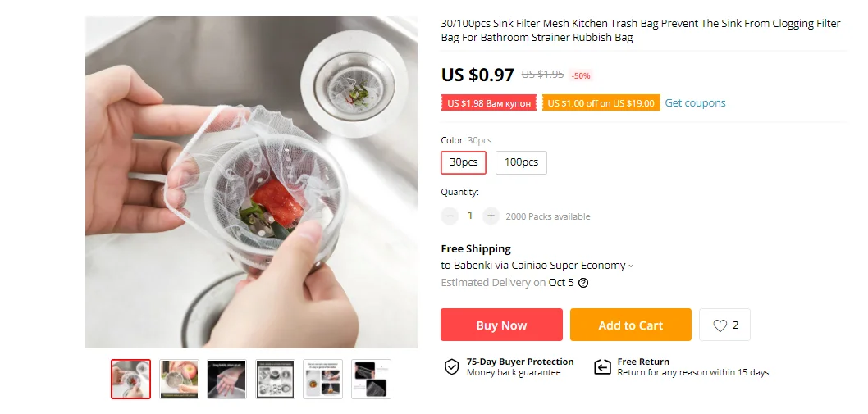View the second thumbnail with apple

click(x=179, y=379)
